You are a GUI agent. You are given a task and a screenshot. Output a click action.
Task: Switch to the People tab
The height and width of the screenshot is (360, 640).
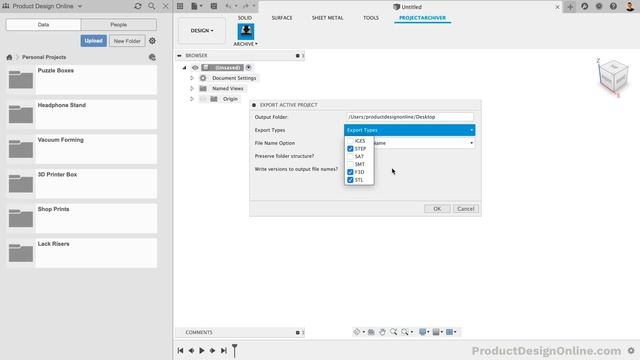click(x=118, y=24)
